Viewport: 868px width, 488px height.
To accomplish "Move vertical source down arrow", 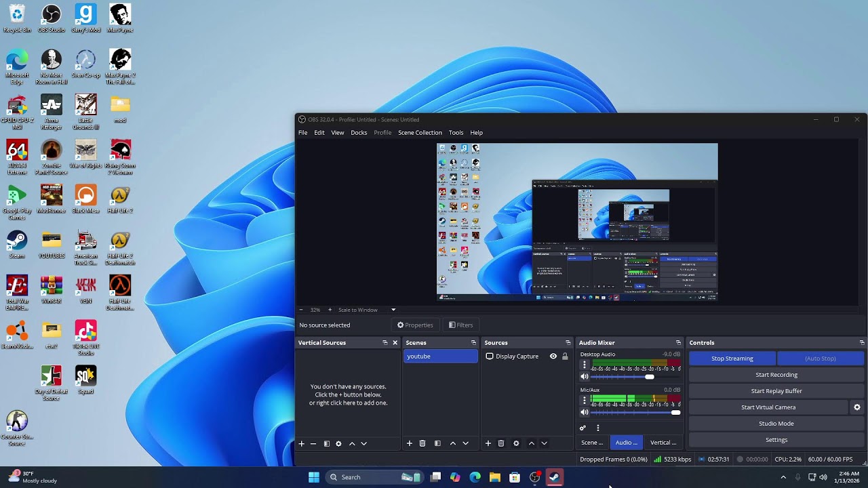I will click(x=364, y=443).
